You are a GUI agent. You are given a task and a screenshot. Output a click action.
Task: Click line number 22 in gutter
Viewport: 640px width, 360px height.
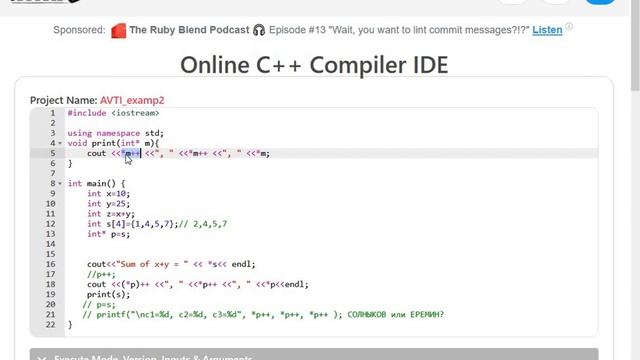coord(51,325)
